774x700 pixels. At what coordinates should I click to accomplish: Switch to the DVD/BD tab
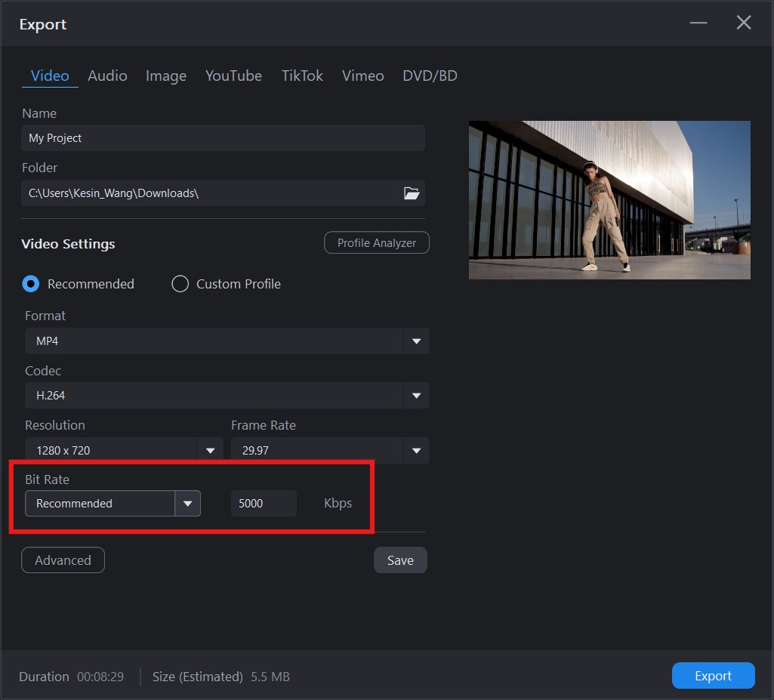click(430, 76)
